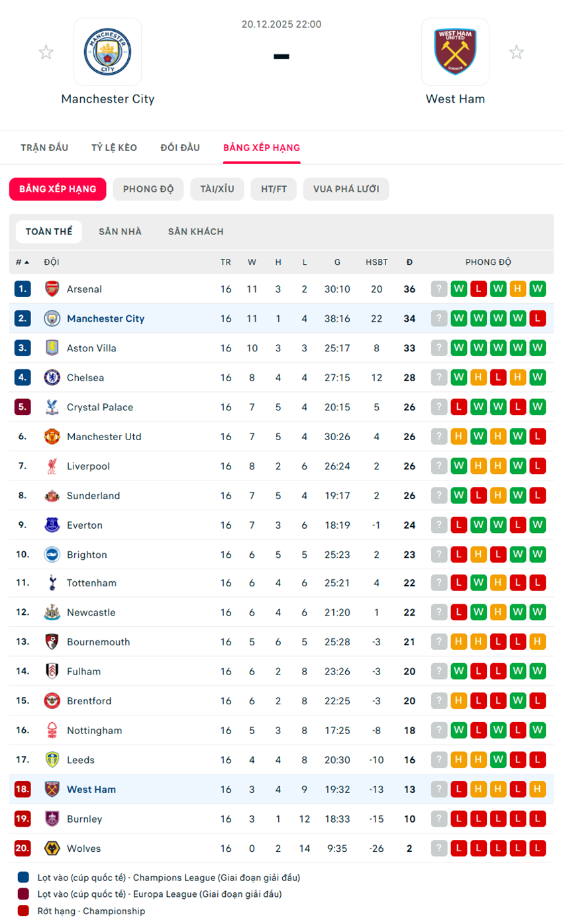563x924 pixels.
Task: Favorite West Ham with the star icon
Action: [x=517, y=52]
